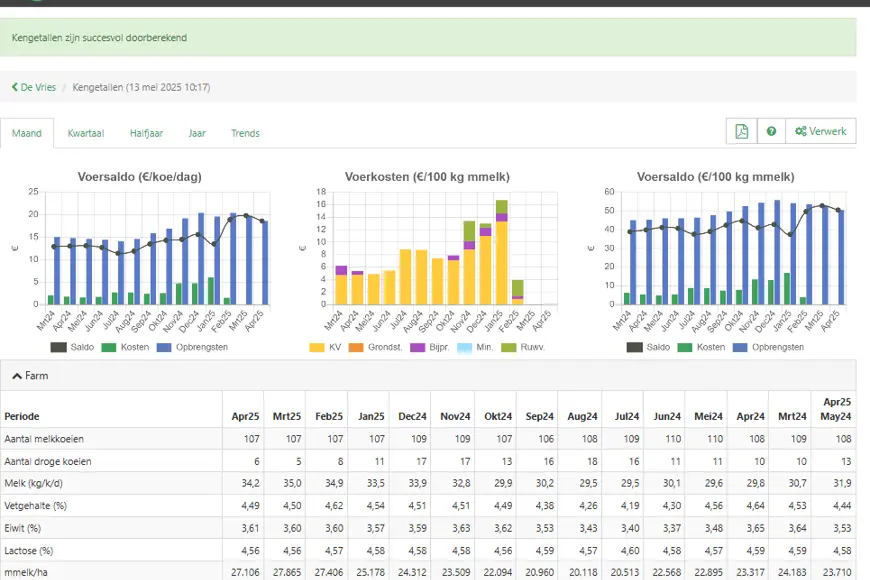The image size is (870, 580).
Task: Show the Trends tab
Action: 245,133
